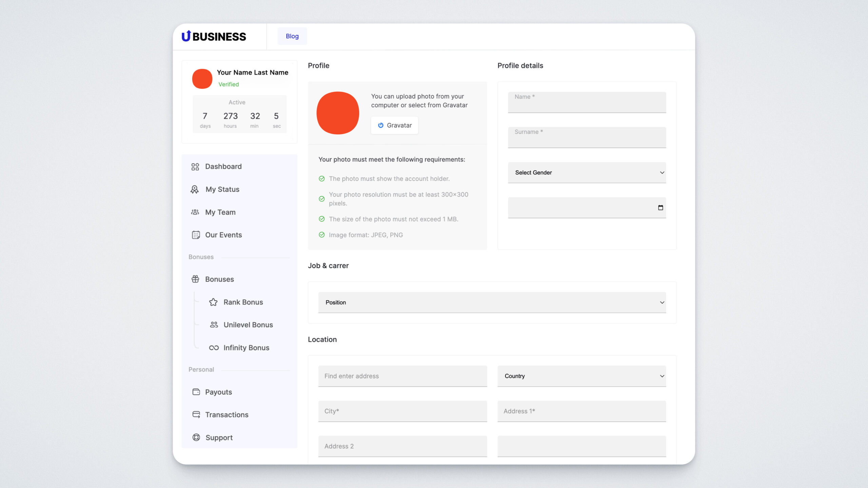Screen dimensions: 868x488
Task: Click the Payouts wallet icon
Action: (196, 392)
